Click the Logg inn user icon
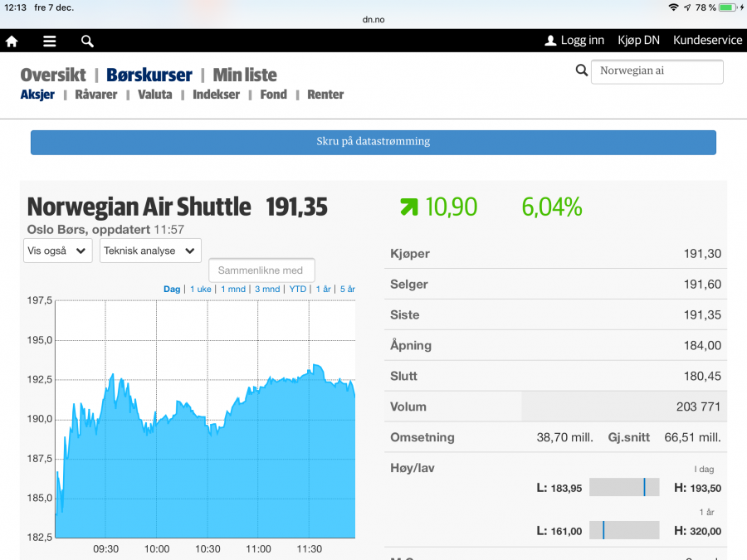 550,41
